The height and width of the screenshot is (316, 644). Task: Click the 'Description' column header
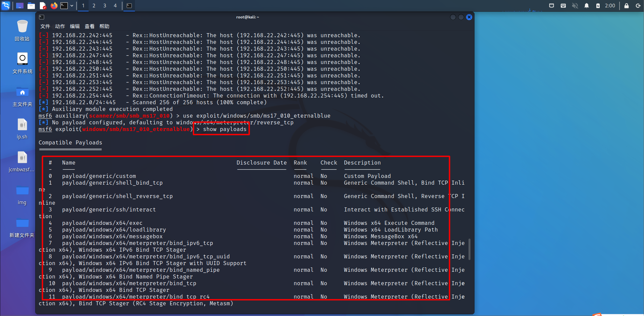(362, 163)
